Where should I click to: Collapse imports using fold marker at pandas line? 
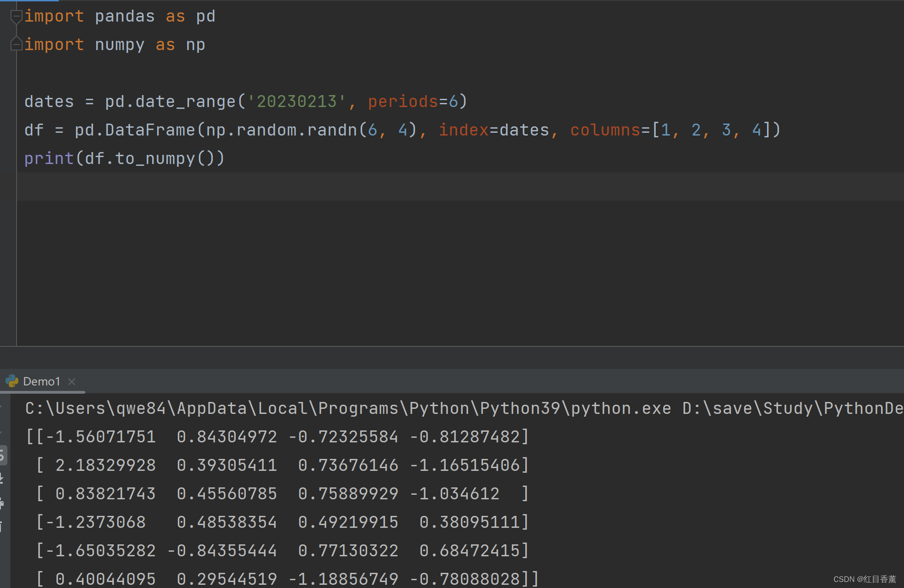pos(16,17)
